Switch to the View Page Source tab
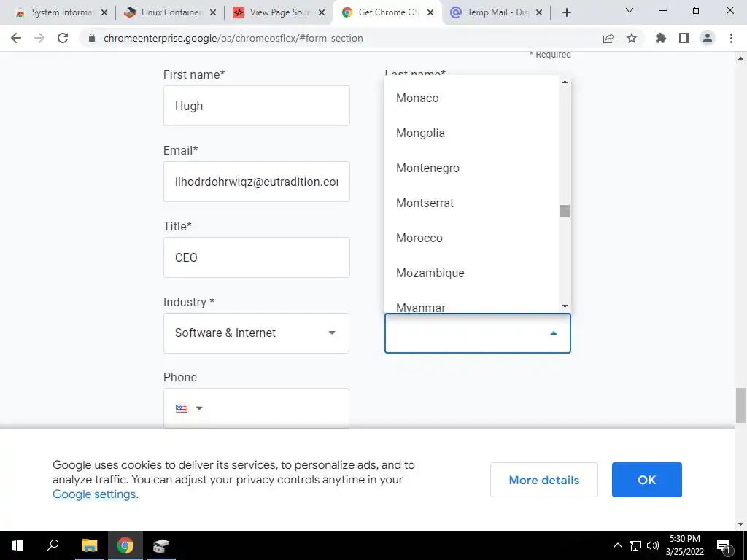This screenshot has width=747, height=560. [278, 12]
